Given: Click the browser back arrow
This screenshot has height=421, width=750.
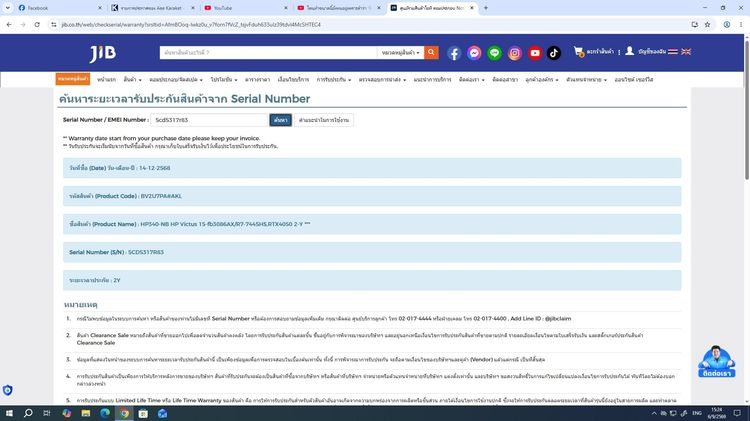Looking at the screenshot, I should pyautogui.click(x=9, y=24).
